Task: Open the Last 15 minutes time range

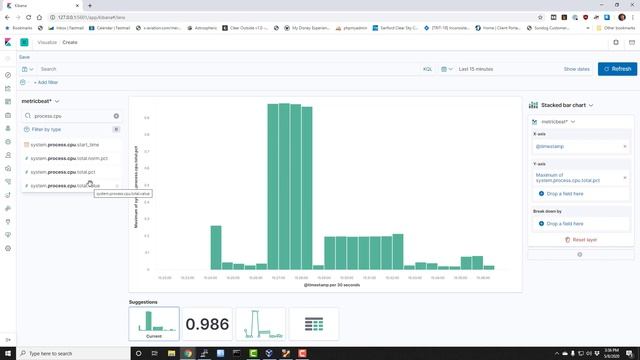Action: coord(476,69)
